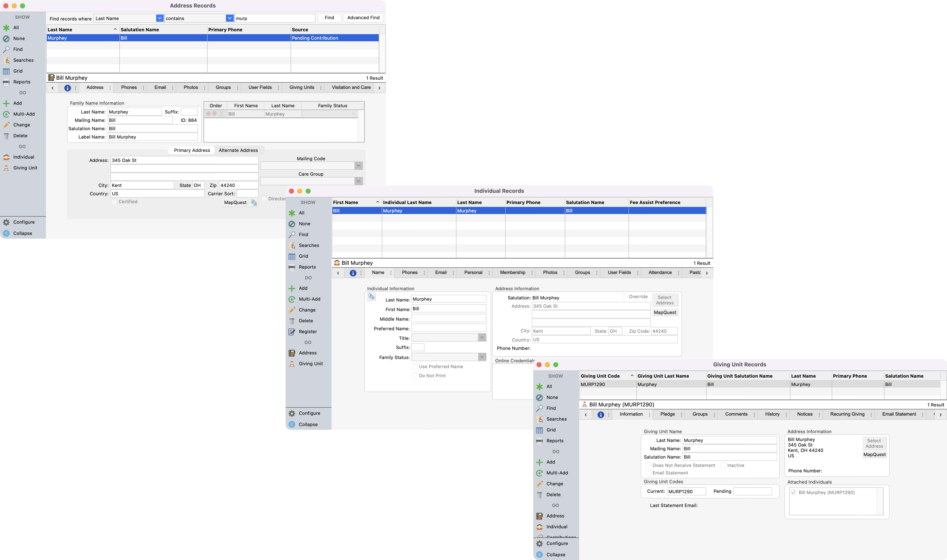Click Select Address in Giving Unit Records
This screenshot has width=947, height=560.
point(874,443)
